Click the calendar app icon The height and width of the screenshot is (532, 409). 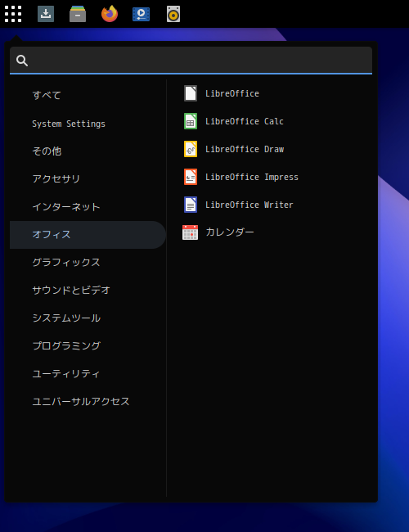(x=190, y=232)
